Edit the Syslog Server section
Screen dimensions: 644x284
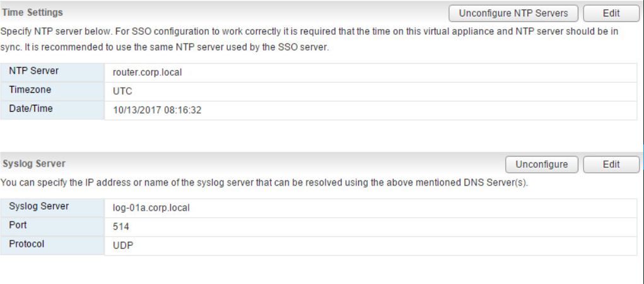pos(611,164)
